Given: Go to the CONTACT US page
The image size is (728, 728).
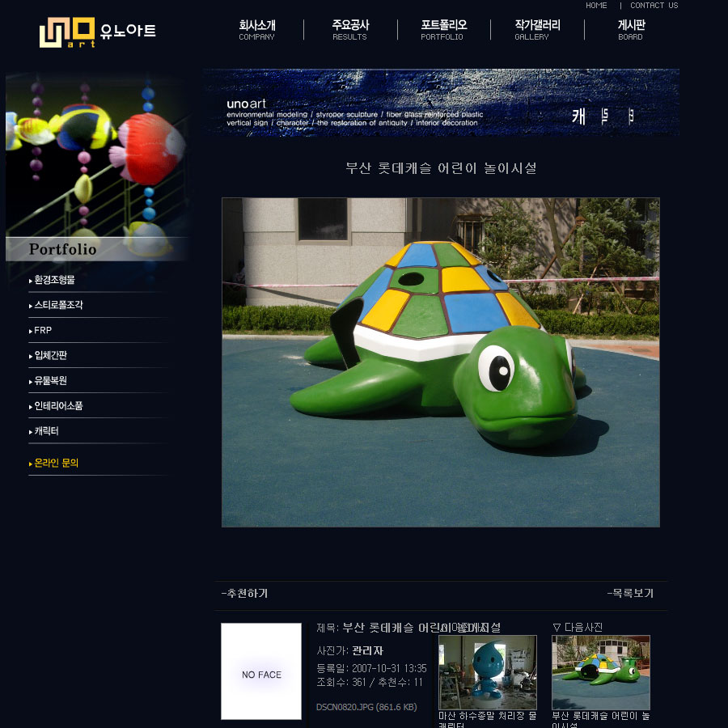Looking at the screenshot, I should click(x=654, y=6).
